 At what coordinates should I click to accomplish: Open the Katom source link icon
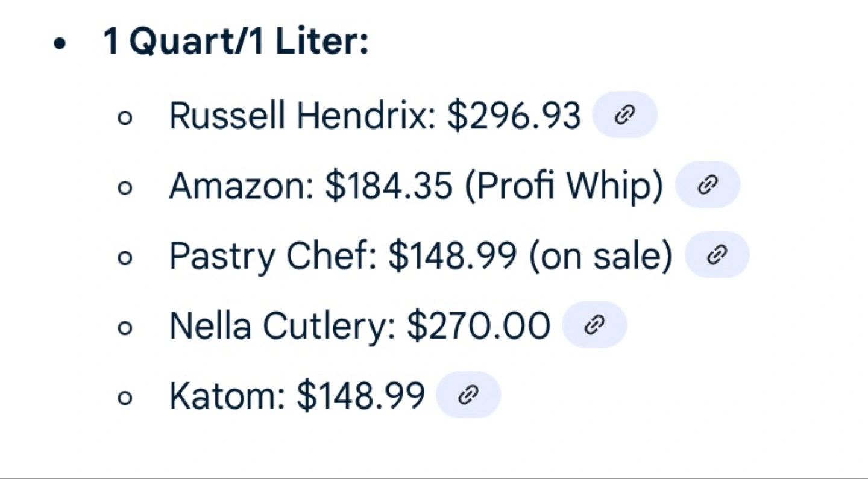click(468, 395)
